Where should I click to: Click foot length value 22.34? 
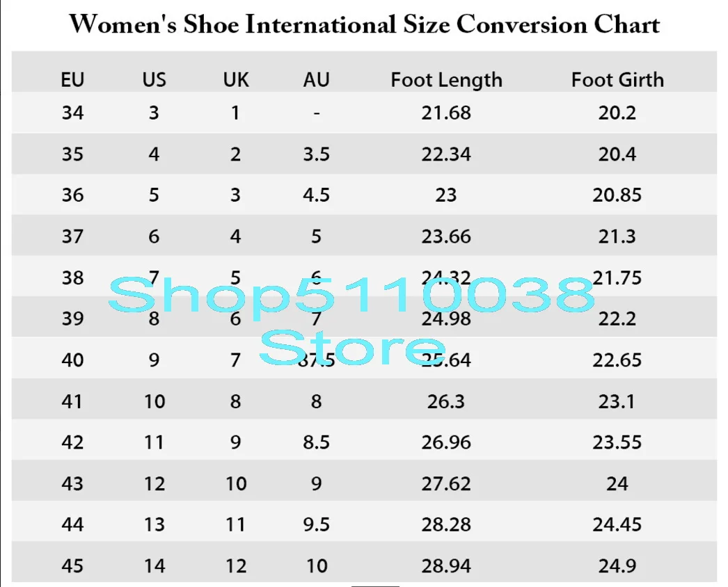[x=446, y=154]
